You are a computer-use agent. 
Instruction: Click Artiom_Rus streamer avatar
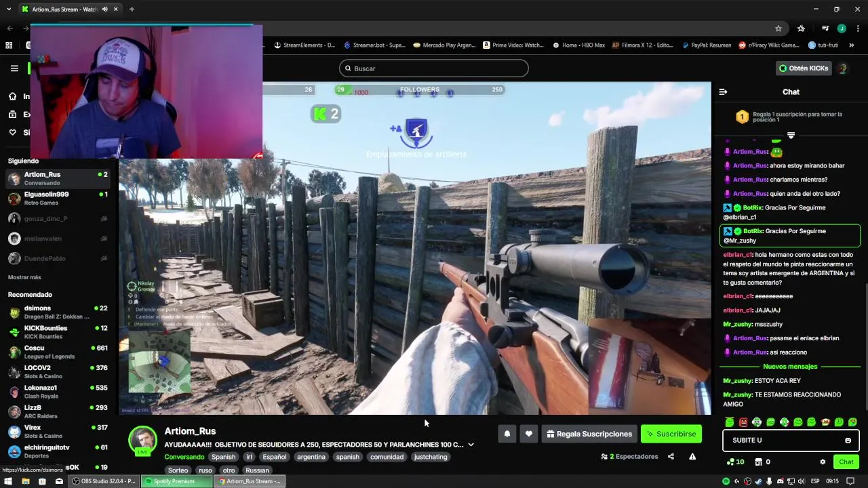click(x=143, y=441)
